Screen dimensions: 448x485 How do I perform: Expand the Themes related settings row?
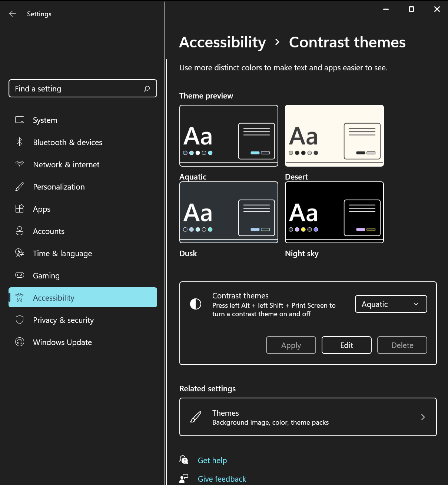coord(308,417)
